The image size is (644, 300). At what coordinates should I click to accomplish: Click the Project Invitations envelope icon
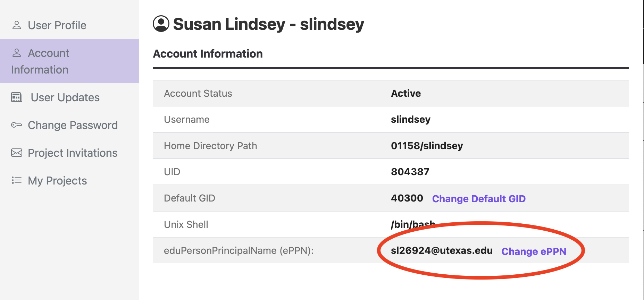(x=17, y=153)
